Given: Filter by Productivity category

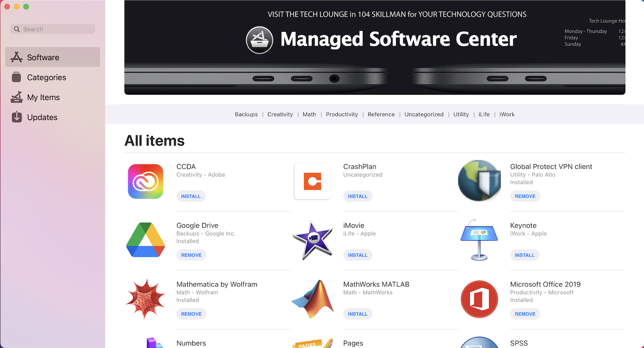Looking at the screenshot, I should 342,114.
